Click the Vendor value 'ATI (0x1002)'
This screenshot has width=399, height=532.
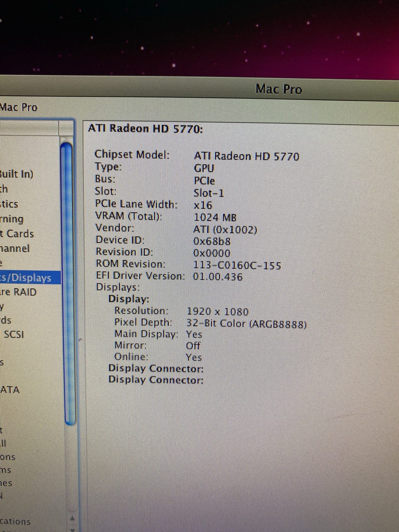pos(225,229)
